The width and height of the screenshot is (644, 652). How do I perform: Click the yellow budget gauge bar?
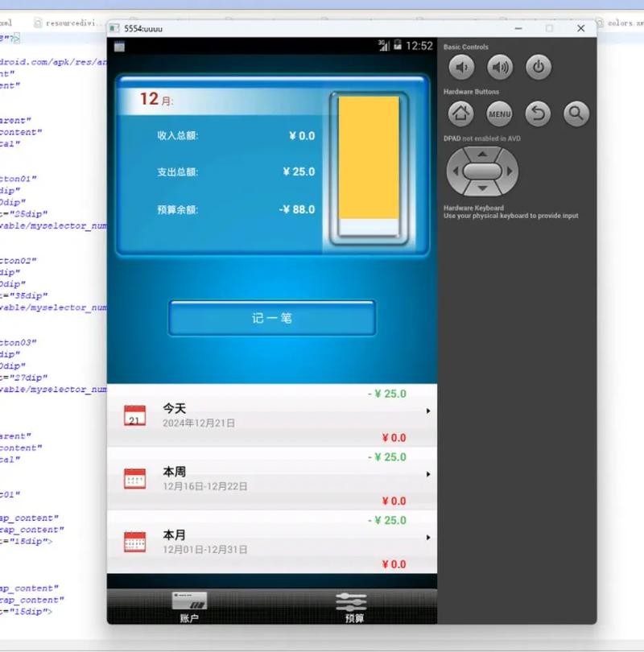pos(366,157)
